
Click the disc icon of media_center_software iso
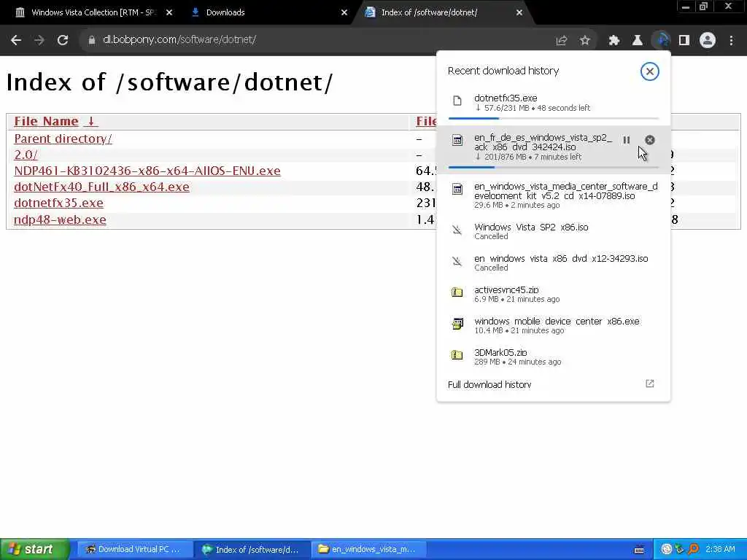pos(457,189)
